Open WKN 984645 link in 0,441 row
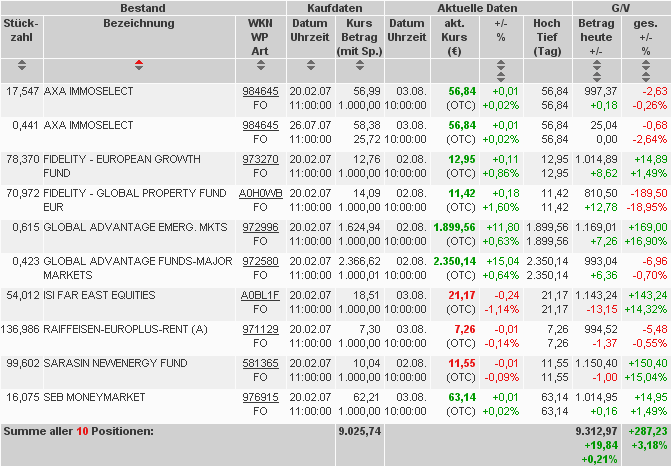Viewport: 671px width, 466px height. tap(260, 125)
